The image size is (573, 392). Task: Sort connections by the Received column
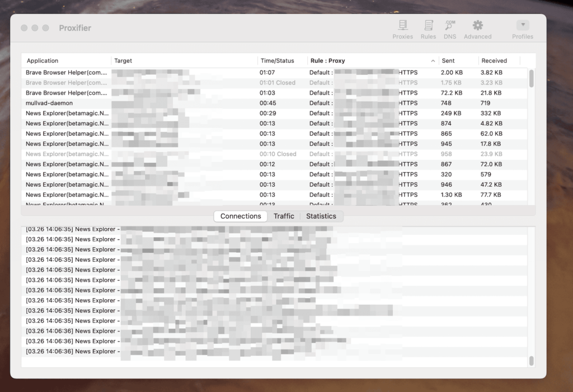click(x=495, y=60)
